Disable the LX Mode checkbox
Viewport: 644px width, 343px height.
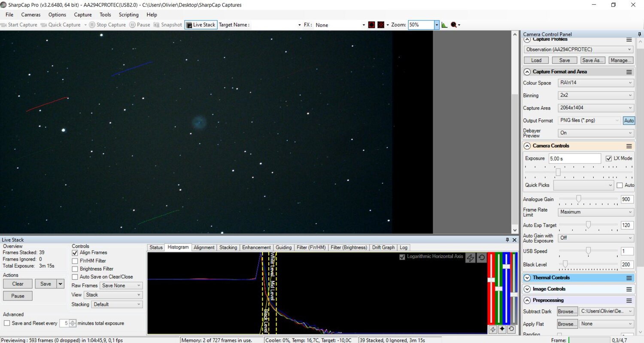(608, 158)
